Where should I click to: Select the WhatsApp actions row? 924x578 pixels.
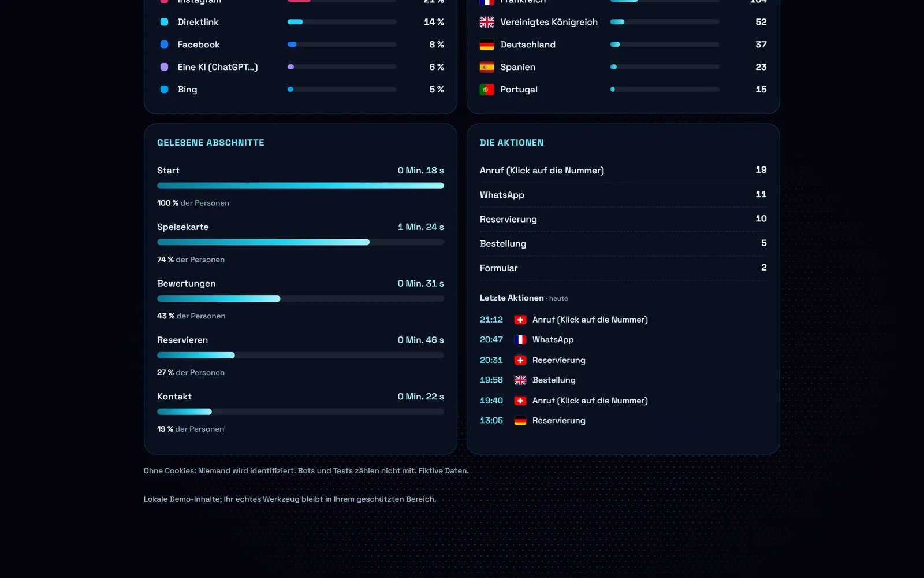point(623,195)
